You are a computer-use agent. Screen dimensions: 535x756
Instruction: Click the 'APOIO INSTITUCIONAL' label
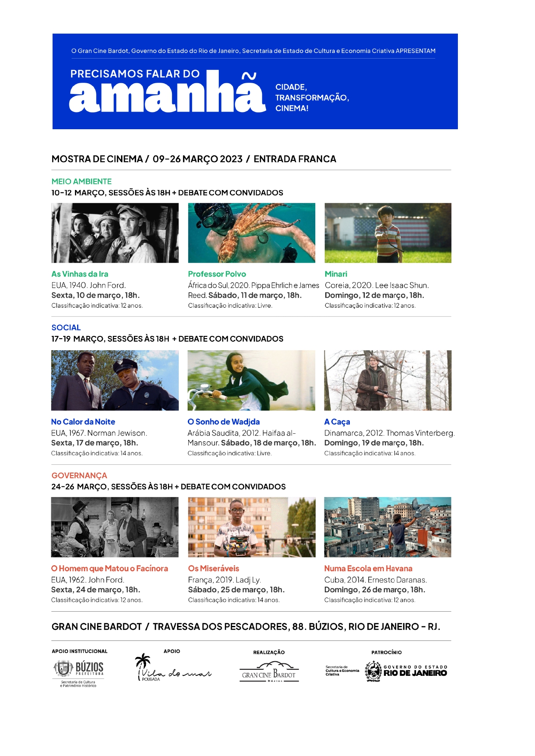(80, 651)
